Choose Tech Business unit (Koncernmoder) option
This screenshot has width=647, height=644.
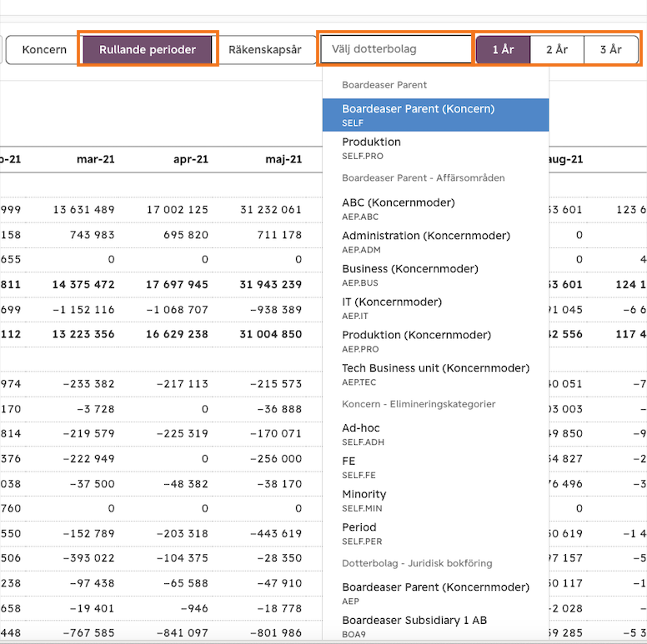(435, 374)
